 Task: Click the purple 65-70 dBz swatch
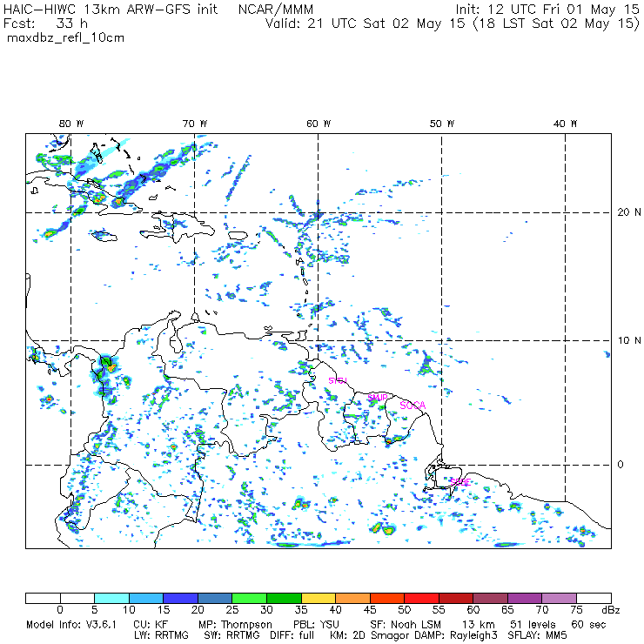click(x=526, y=598)
